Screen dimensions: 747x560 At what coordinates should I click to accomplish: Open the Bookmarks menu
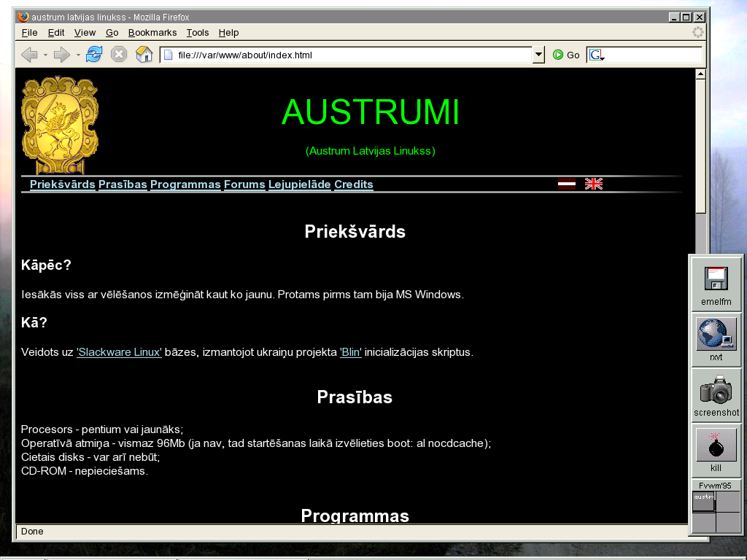click(152, 32)
